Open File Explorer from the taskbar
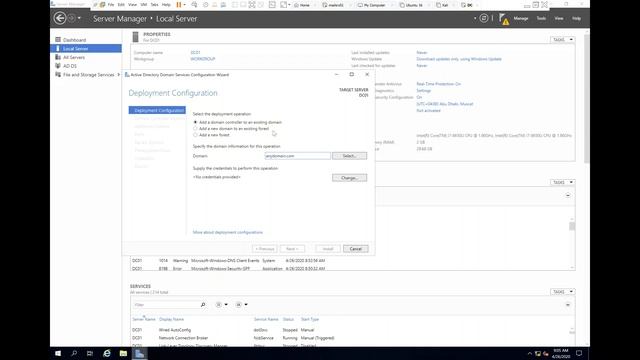 coord(123,353)
